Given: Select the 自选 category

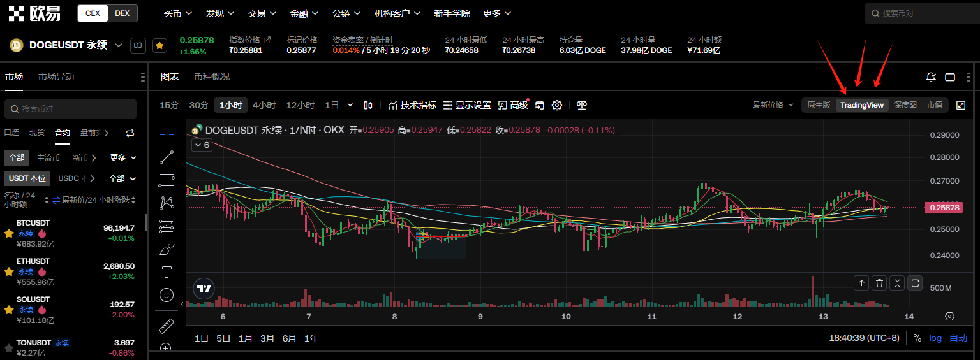Looking at the screenshot, I should pos(11,133).
